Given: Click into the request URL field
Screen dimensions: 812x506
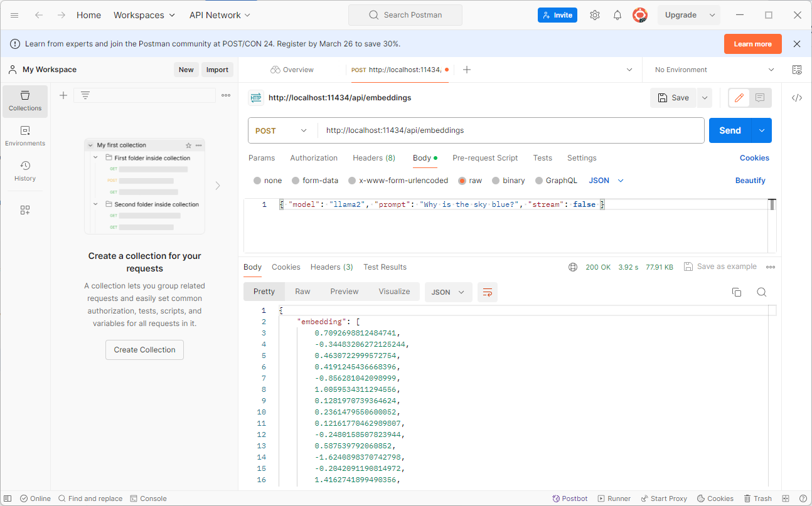Looking at the screenshot, I should pos(511,130).
